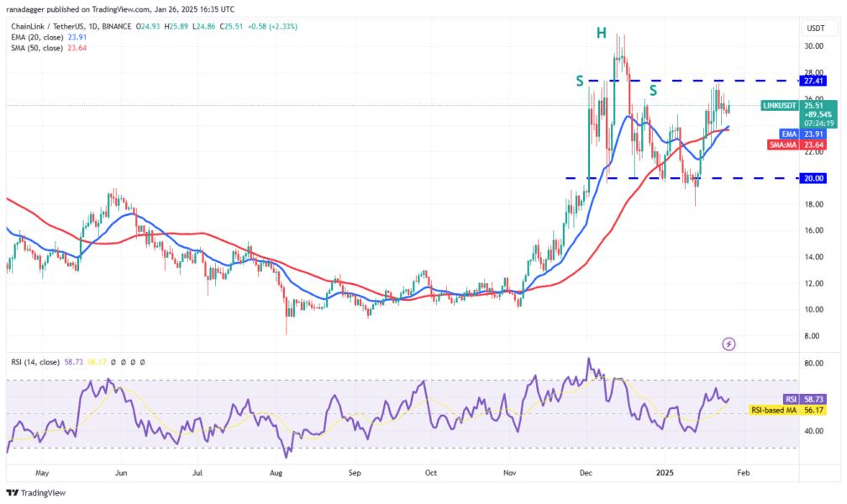Click the RSI 40.00 axis label
Image resolution: width=847 pixels, height=504 pixels.
[x=814, y=432]
